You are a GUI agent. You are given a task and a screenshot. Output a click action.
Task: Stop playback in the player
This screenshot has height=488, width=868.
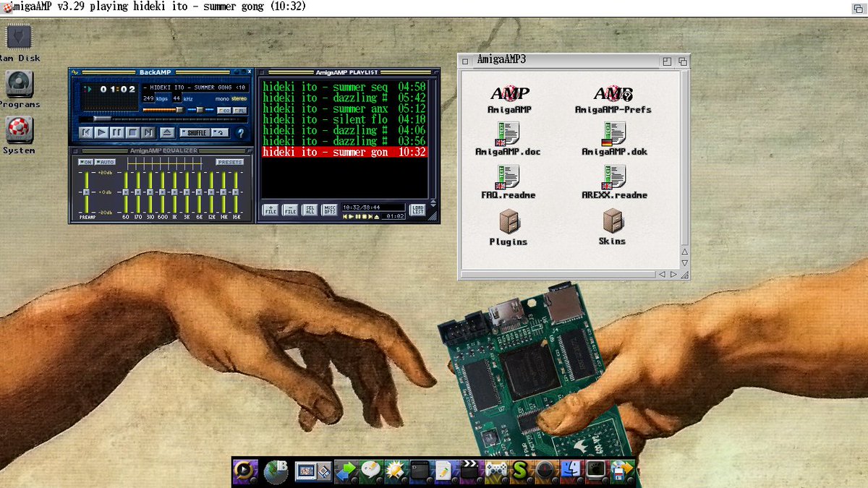click(x=133, y=132)
